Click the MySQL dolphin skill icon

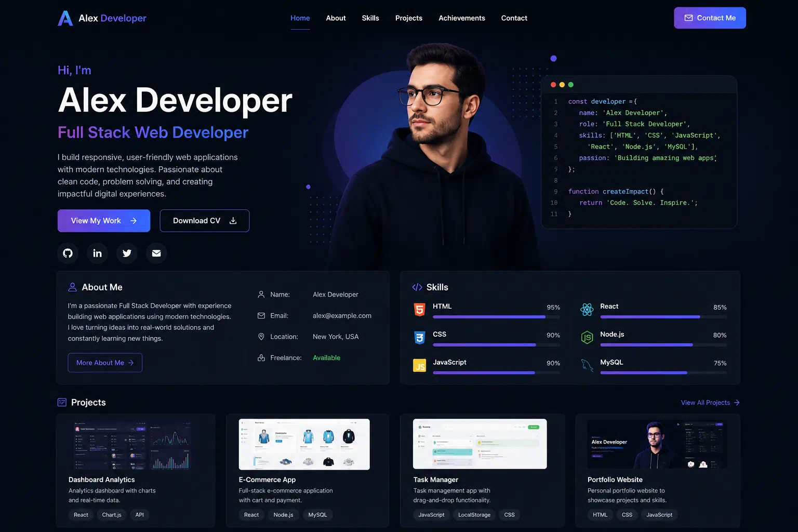click(587, 365)
